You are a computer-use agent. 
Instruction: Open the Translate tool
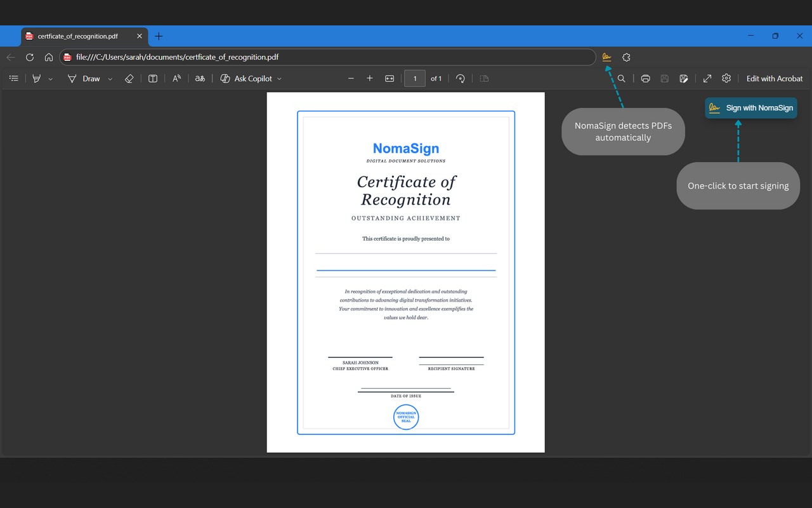pos(200,79)
